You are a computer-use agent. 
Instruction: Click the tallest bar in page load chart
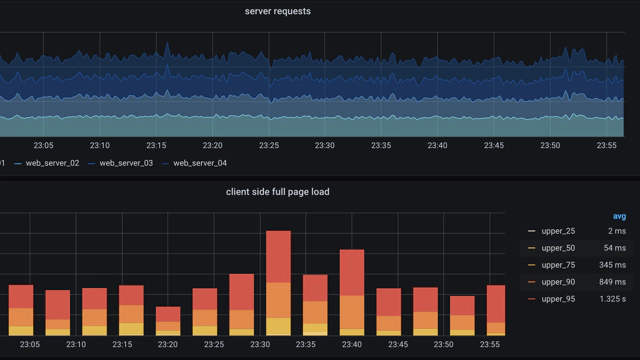coord(278,283)
